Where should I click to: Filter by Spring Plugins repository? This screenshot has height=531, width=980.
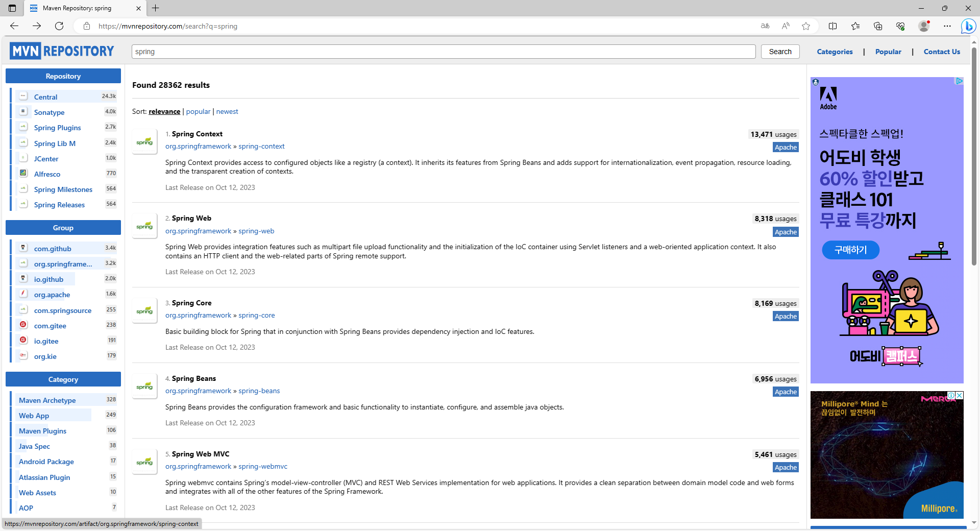57,128
